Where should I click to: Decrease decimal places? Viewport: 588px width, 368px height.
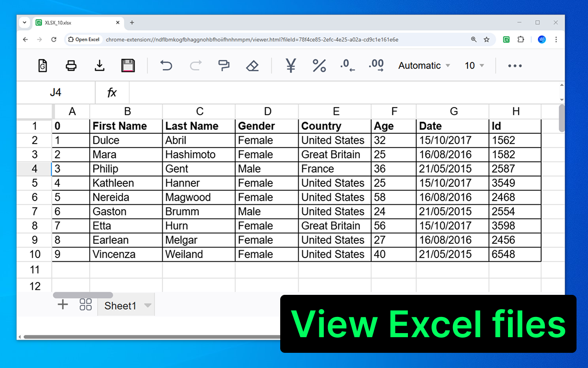tap(347, 66)
